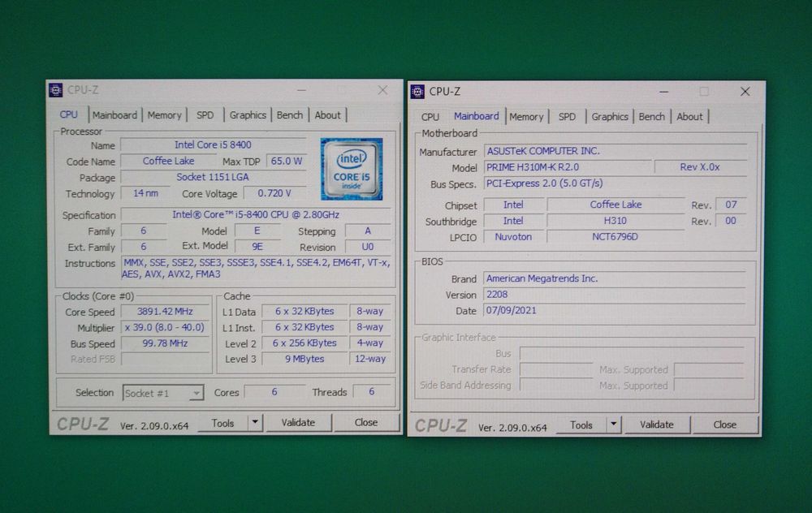Open Tools dropdown arrow in left window

[x=255, y=422]
